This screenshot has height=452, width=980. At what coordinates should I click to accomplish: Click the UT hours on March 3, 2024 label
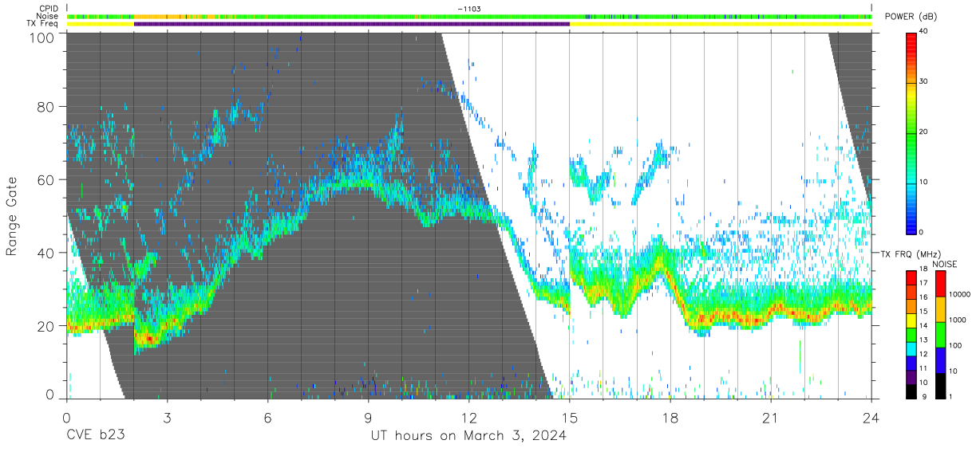[468, 436]
